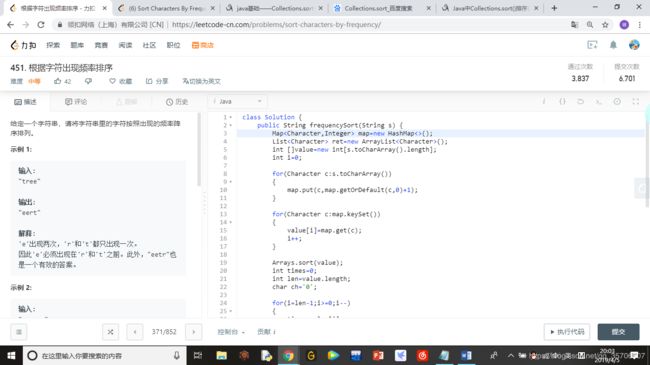Click the Windows taskbar search box
650x365 pixels.
[x=104, y=355]
